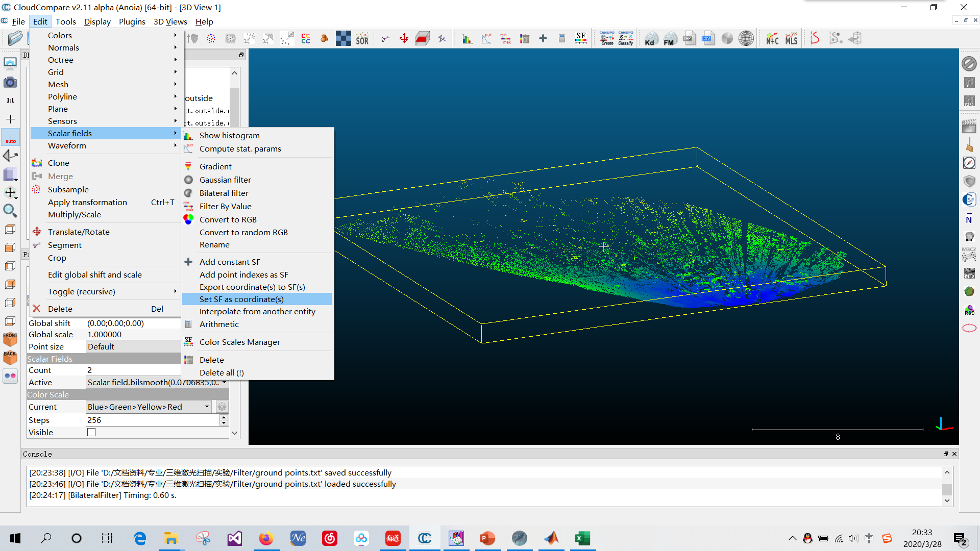
Task: Click the scalar field calculator icon
Action: click(561, 39)
